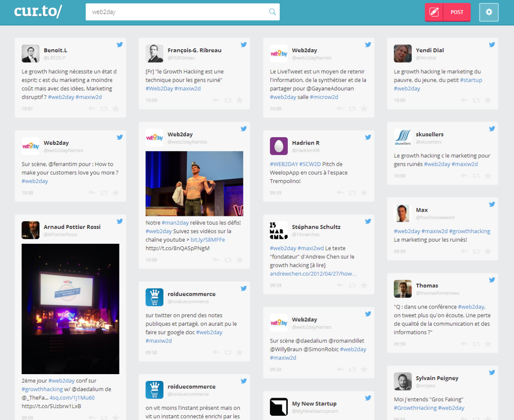The width and height of the screenshot is (514, 420).
Task: Click the cur.to/ logo
Action: point(38,11)
